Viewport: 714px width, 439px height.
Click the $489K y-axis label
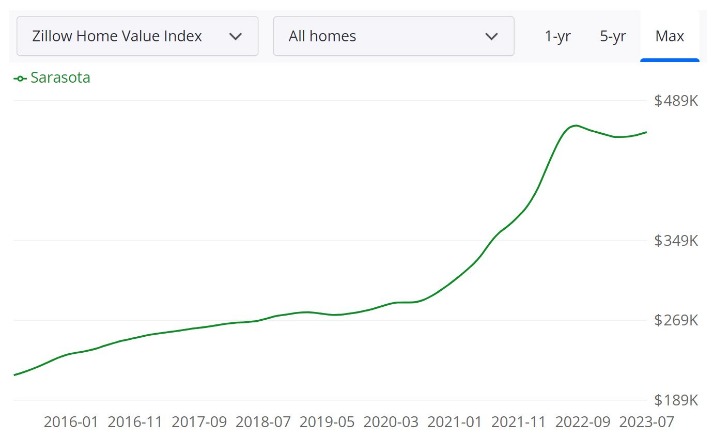click(676, 101)
